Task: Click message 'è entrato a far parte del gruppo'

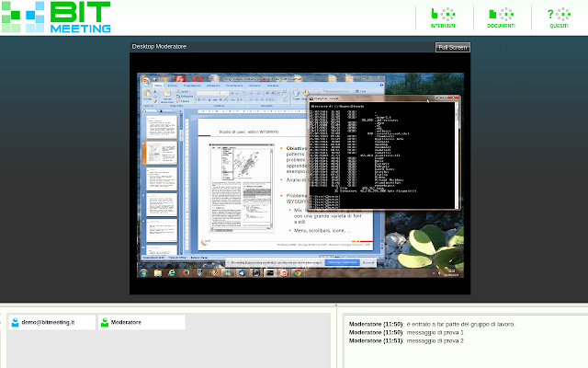Action: point(460,324)
